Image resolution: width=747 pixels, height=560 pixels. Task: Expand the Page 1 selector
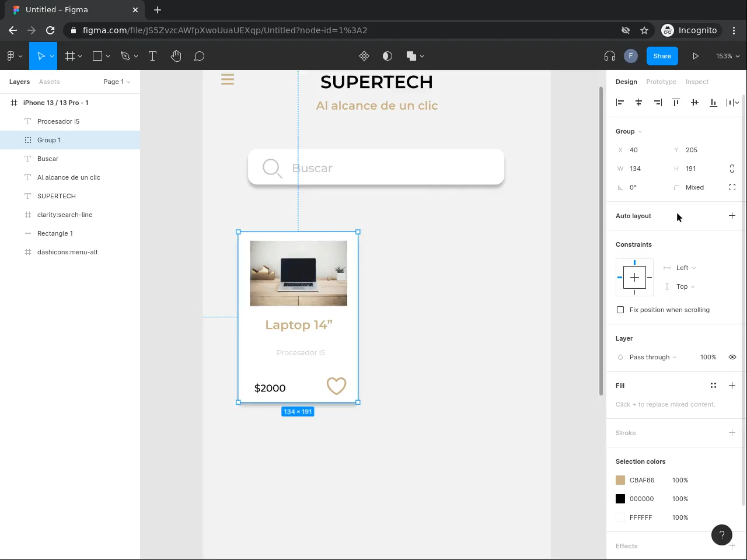(117, 82)
